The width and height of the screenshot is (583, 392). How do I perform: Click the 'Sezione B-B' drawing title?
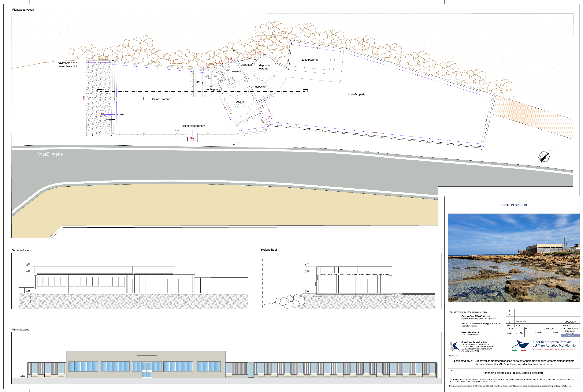click(269, 250)
